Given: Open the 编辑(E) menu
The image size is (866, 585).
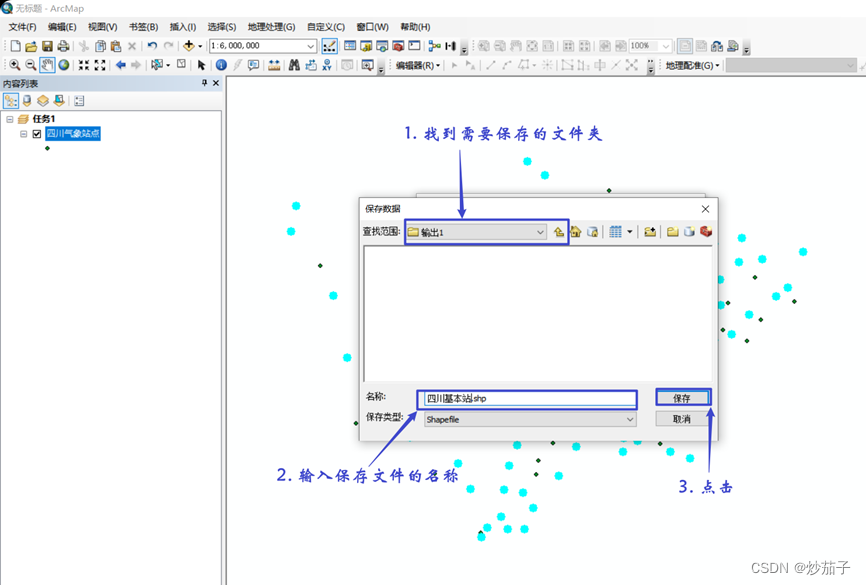Looking at the screenshot, I should 62,27.
